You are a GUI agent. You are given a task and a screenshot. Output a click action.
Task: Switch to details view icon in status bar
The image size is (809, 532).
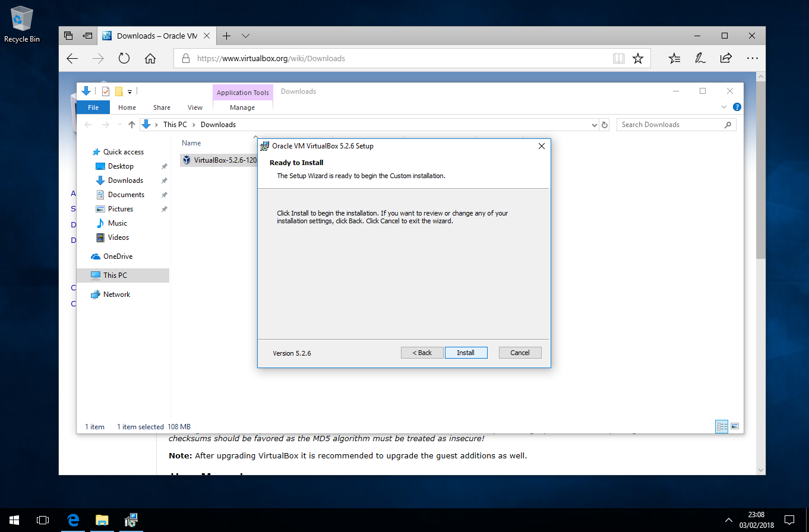coord(722,426)
